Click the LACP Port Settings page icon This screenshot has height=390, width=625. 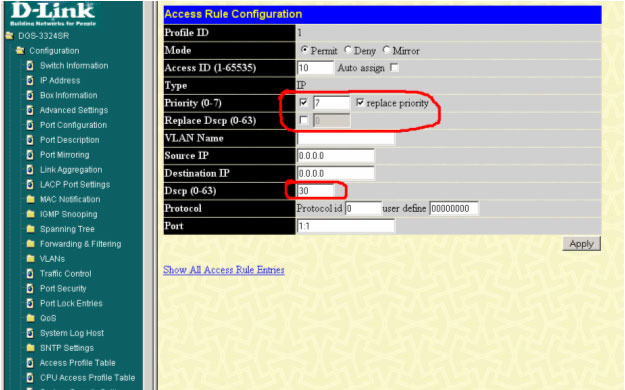click(30, 184)
